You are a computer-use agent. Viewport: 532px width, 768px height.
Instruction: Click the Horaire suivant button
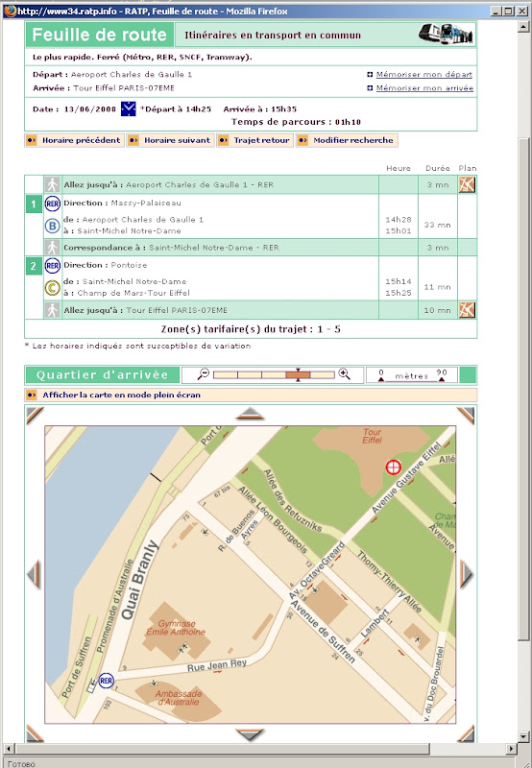tap(171, 140)
